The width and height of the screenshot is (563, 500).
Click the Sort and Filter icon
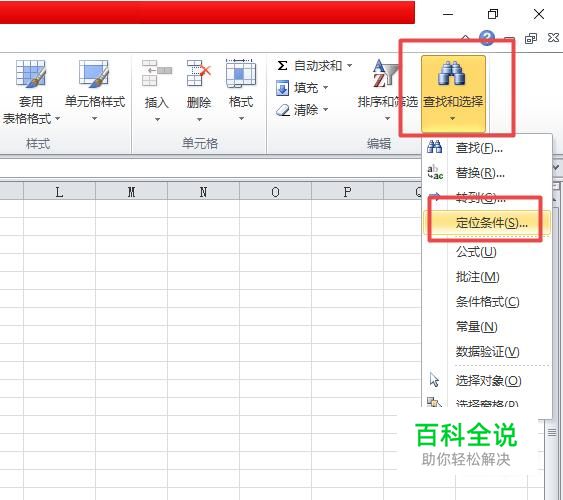click(x=385, y=74)
